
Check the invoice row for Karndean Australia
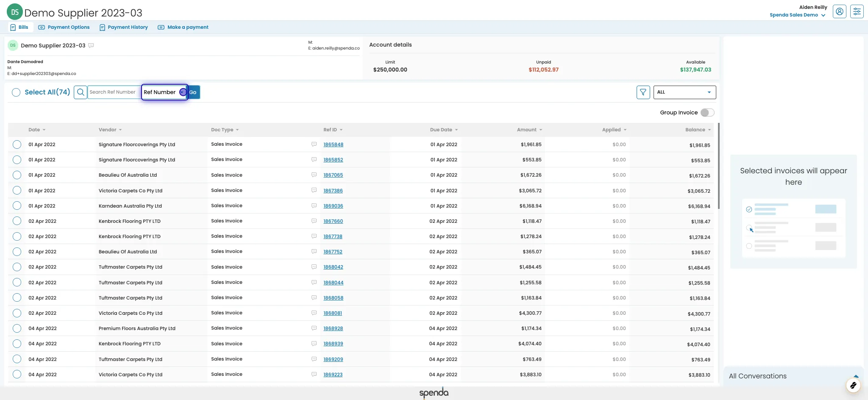pyautogui.click(x=17, y=206)
